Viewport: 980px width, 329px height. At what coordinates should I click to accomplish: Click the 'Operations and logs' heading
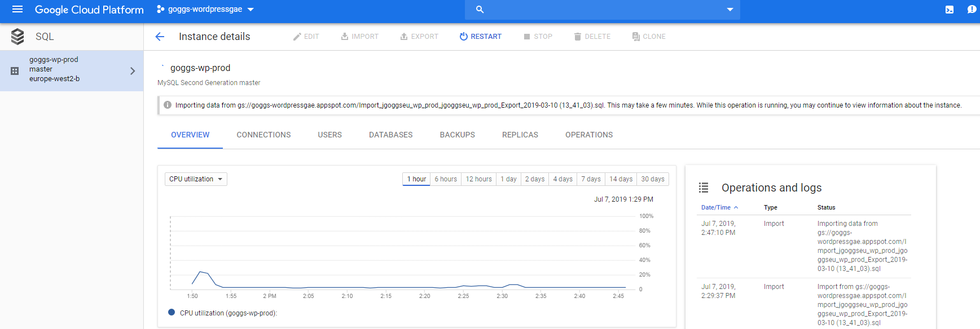(772, 188)
